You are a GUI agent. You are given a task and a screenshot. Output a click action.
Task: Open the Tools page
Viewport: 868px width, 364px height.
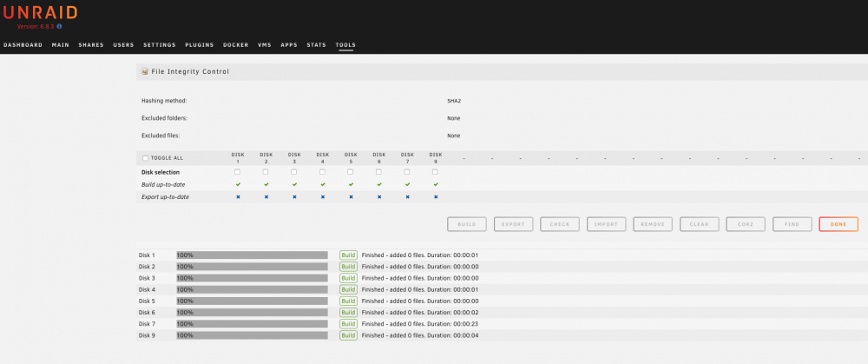coord(345,45)
